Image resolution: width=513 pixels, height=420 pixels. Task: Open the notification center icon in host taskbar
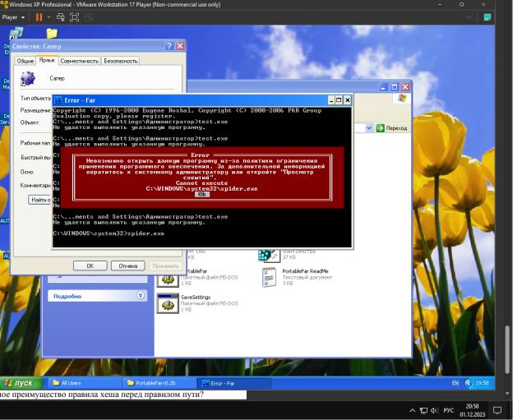coord(497,410)
